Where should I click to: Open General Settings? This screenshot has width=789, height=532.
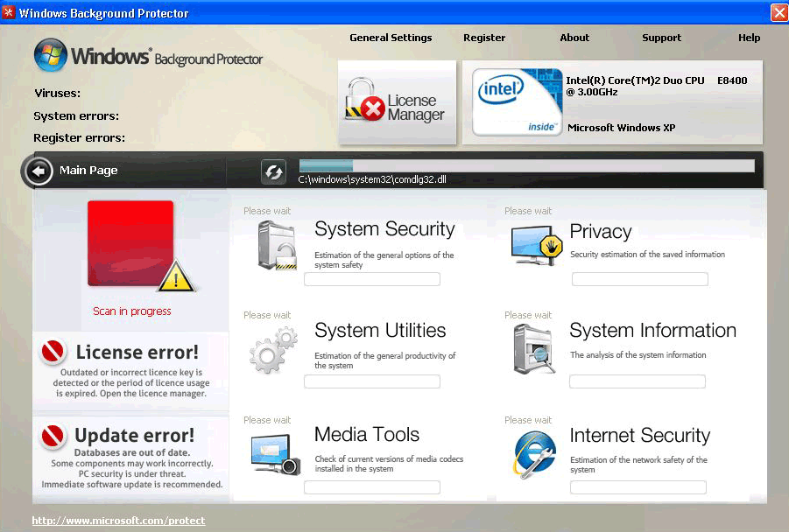point(391,38)
